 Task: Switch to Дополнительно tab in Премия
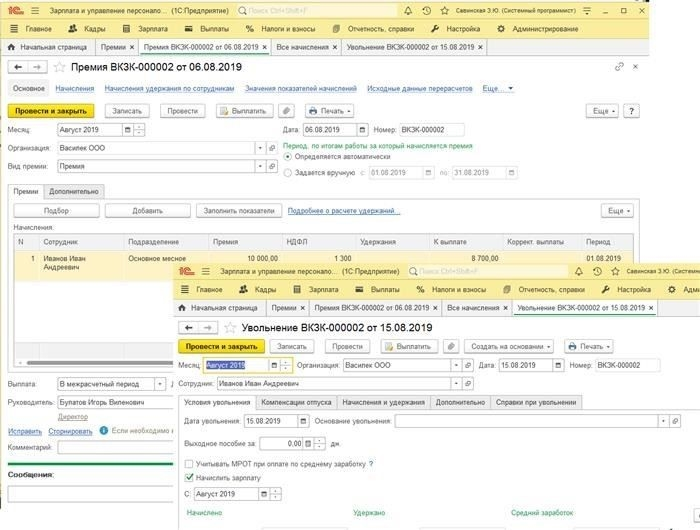pyautogui.click(x=74, y=192)
